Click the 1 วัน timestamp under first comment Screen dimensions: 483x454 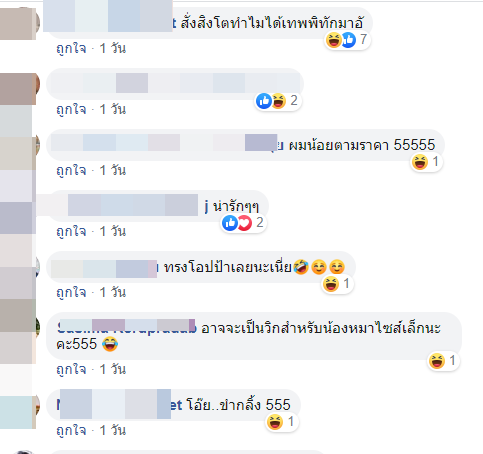[113, 49]
